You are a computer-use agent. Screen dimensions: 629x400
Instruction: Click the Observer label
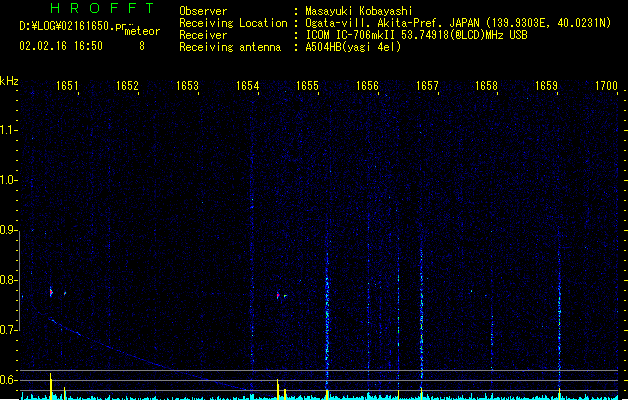click(203, 11)
